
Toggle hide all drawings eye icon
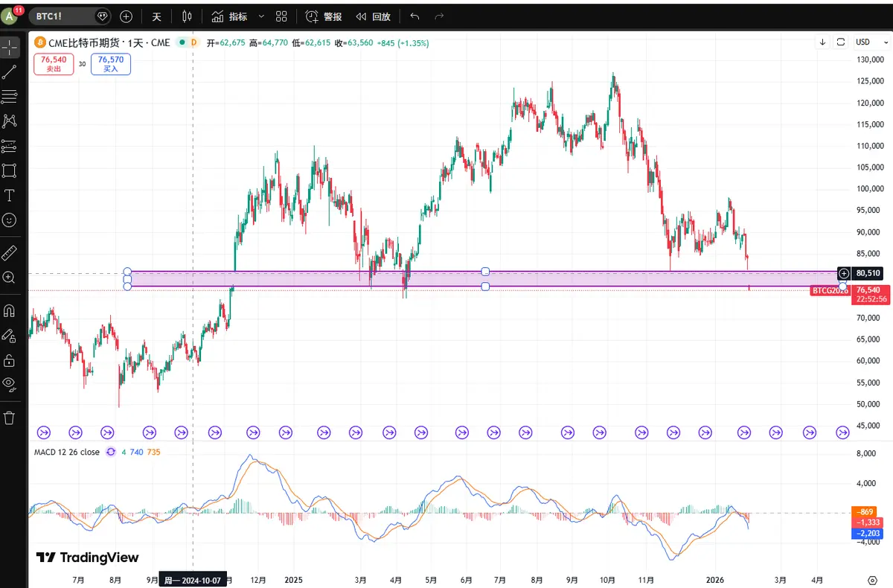click(x=10, y=384)
